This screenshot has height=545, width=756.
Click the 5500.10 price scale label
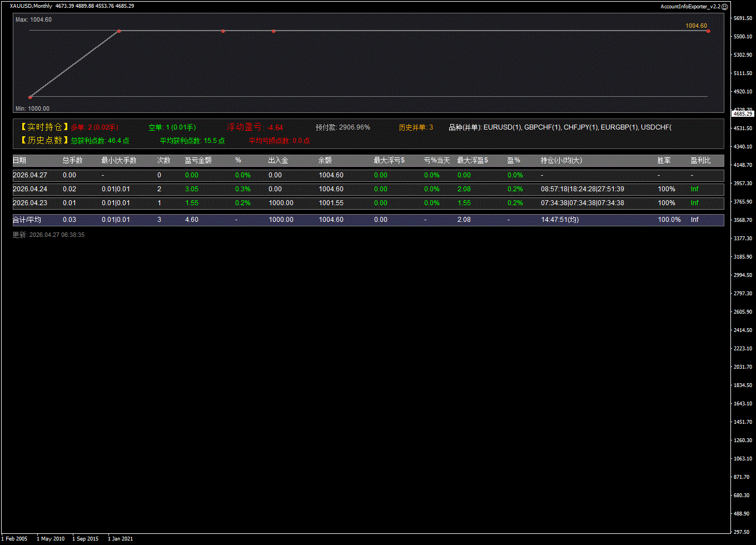click(743, 37)
